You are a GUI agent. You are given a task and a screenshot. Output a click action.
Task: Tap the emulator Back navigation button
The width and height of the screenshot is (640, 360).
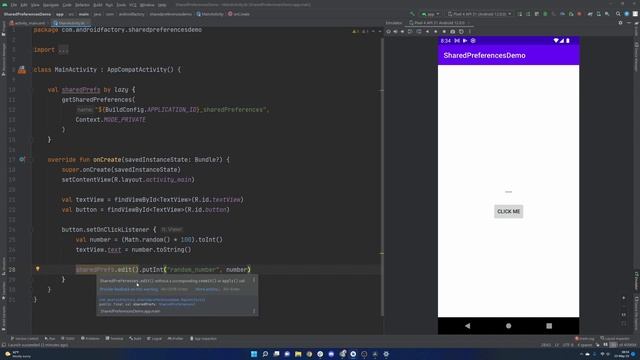click(x=467, y=326)
